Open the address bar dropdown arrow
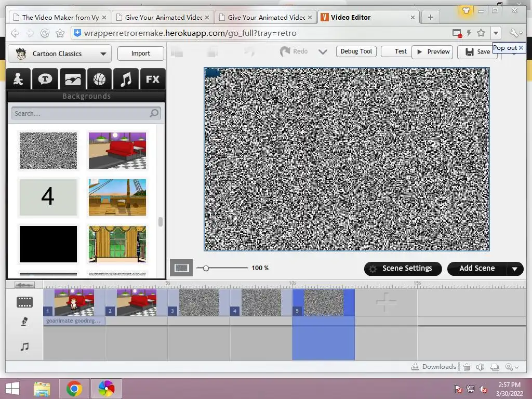 pos(496,33)
